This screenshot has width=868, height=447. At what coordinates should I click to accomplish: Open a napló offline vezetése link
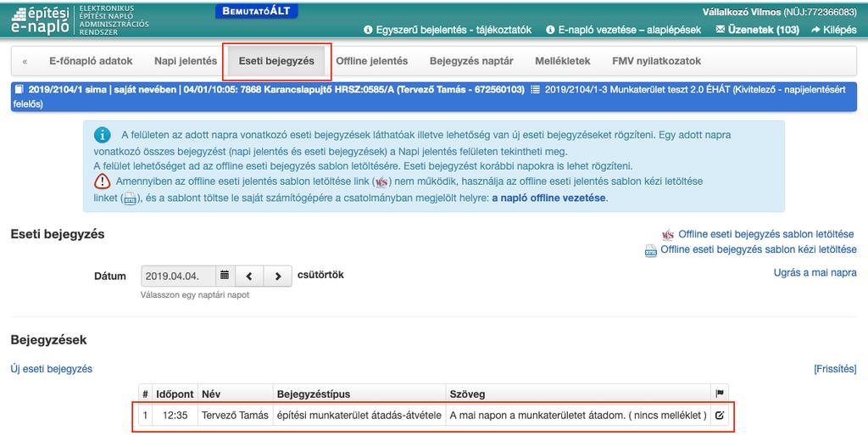coord(548,198)
